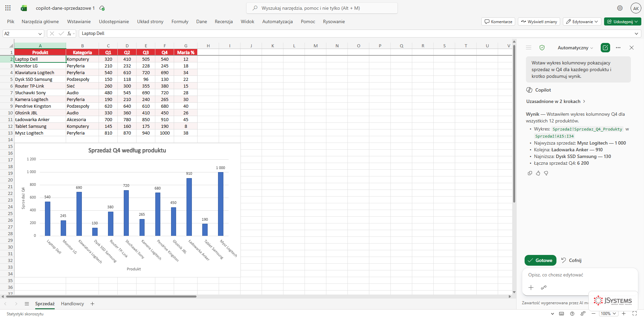Accept changes with the Gotowe button
This screenshot has height=317, width=644.
click(540, 260)
